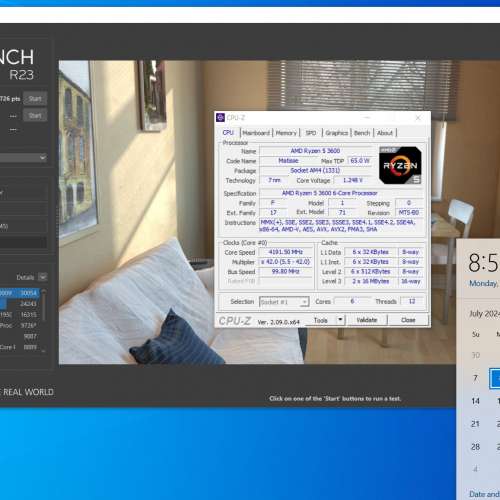The width and height of the screenshot is (500, 500).
Task: Click the Ext. Model value '71'
Action: (342, 212)
